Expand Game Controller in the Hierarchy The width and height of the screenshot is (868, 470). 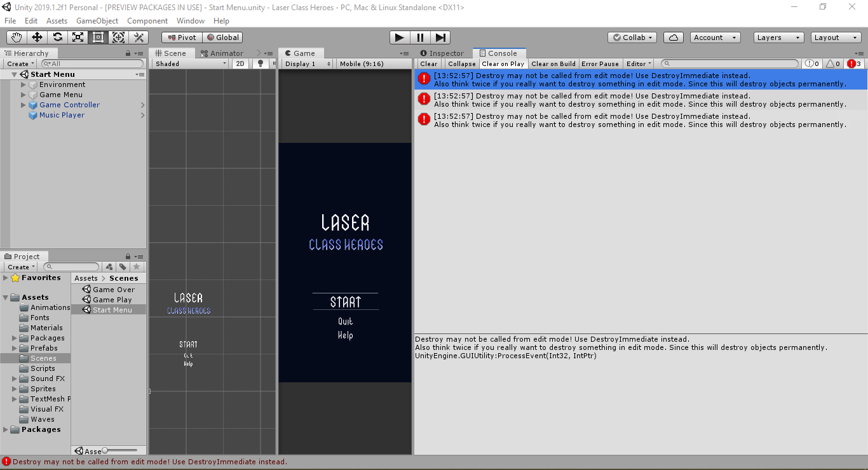tap(23, 105)
